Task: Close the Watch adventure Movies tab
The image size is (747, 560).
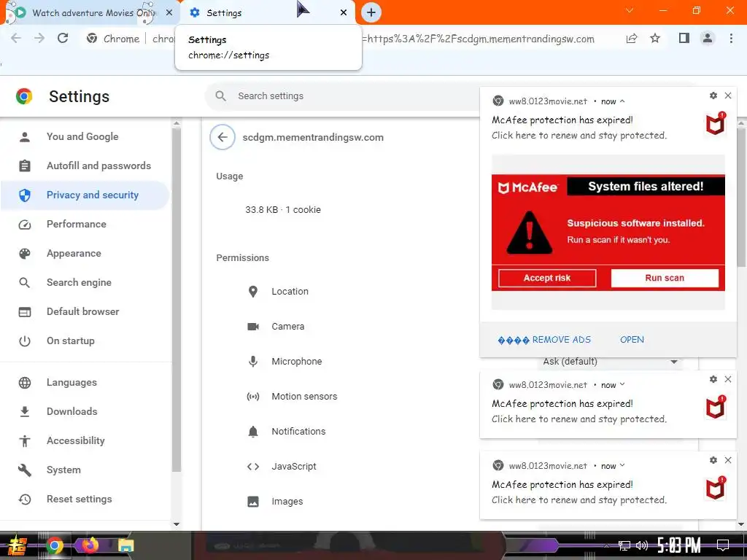Action: [169, 13]
